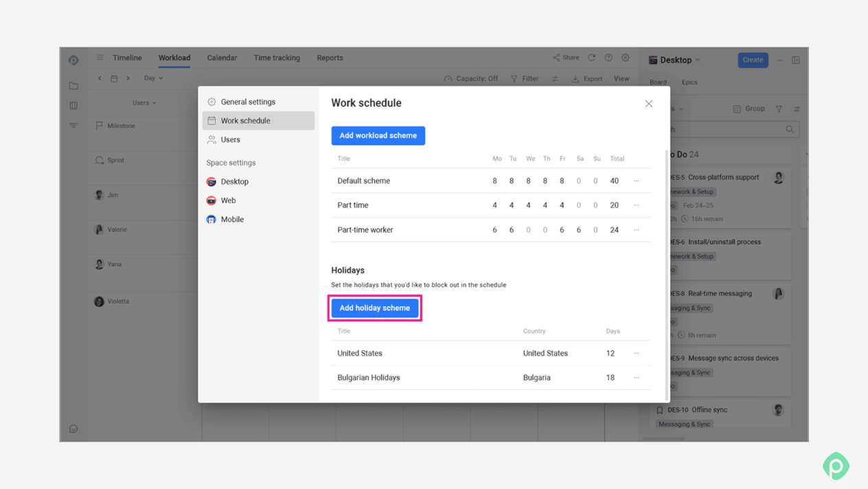Click Add holiday scheme button
This screenshot has height=489, width=868.
coord(375,308)
